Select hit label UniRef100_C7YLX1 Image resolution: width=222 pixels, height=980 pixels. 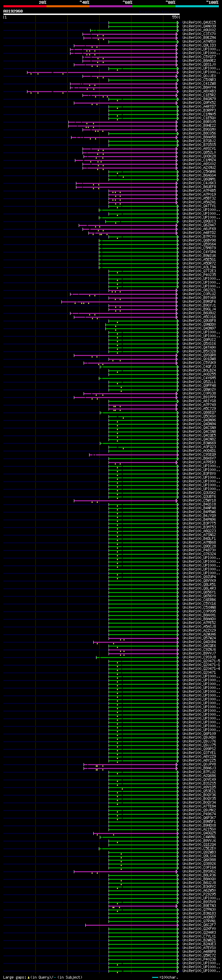[199, 936]
